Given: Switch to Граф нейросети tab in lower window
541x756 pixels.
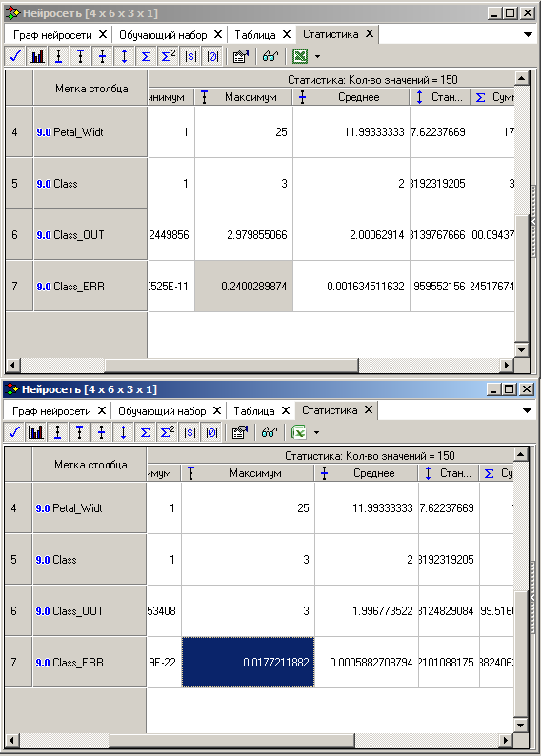Looking at the screenshot, I should 51,411.
